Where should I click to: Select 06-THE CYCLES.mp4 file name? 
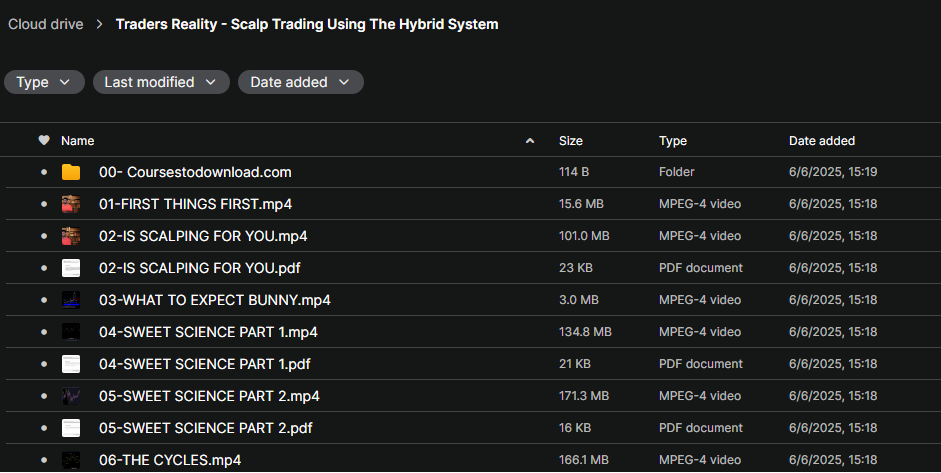point(170,460)
